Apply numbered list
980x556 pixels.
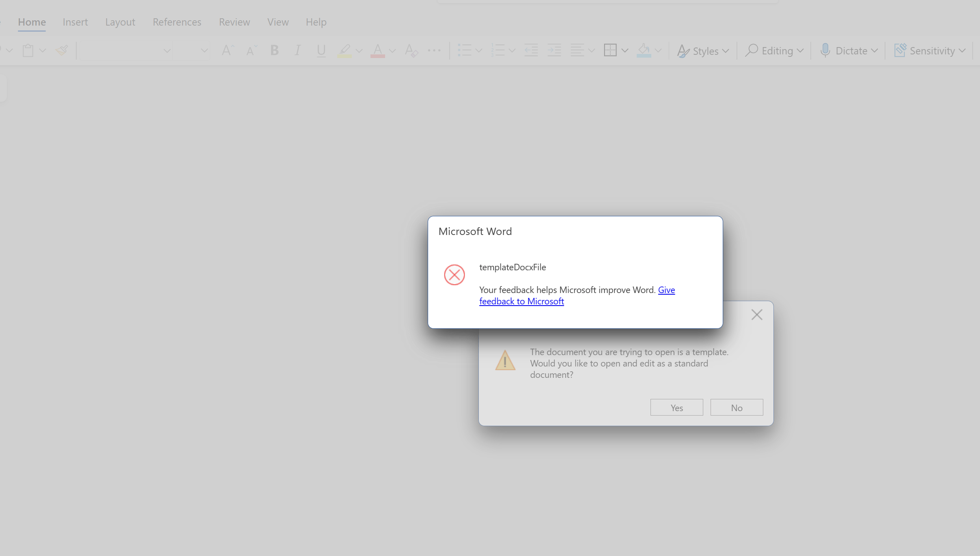point(498,51)
